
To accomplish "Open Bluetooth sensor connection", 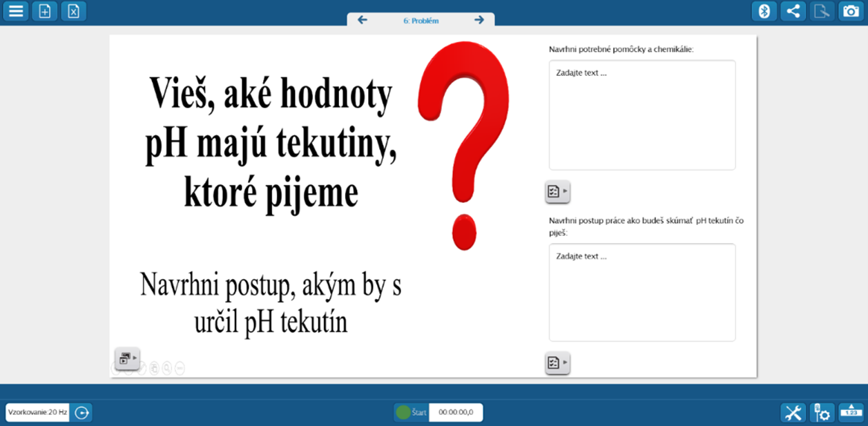I will [764, 11].
